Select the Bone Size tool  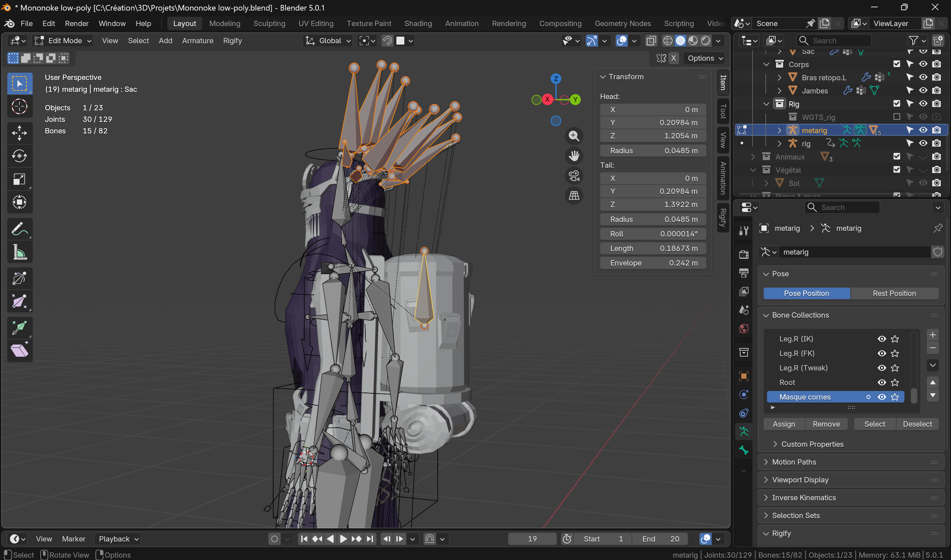[x=19, y=301]
